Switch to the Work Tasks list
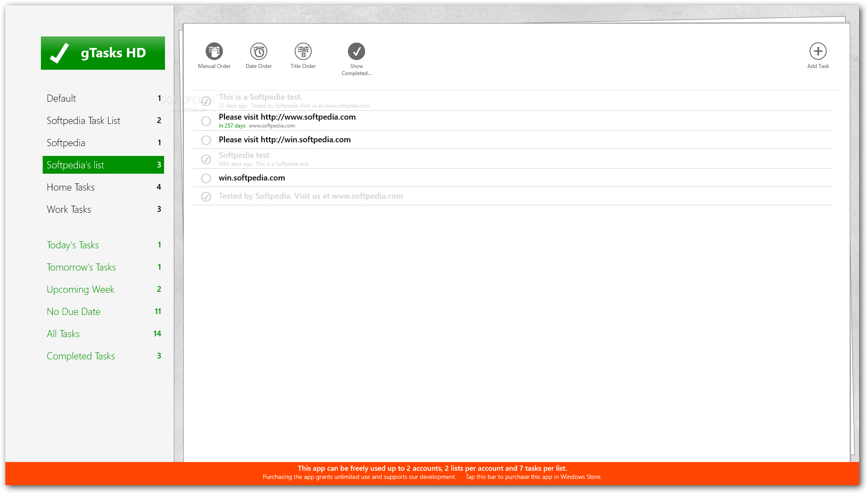 (x=103, y=209)
